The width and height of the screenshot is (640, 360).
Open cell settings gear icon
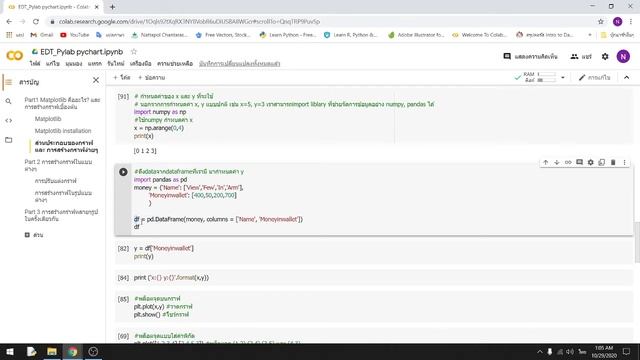point(591,162)
